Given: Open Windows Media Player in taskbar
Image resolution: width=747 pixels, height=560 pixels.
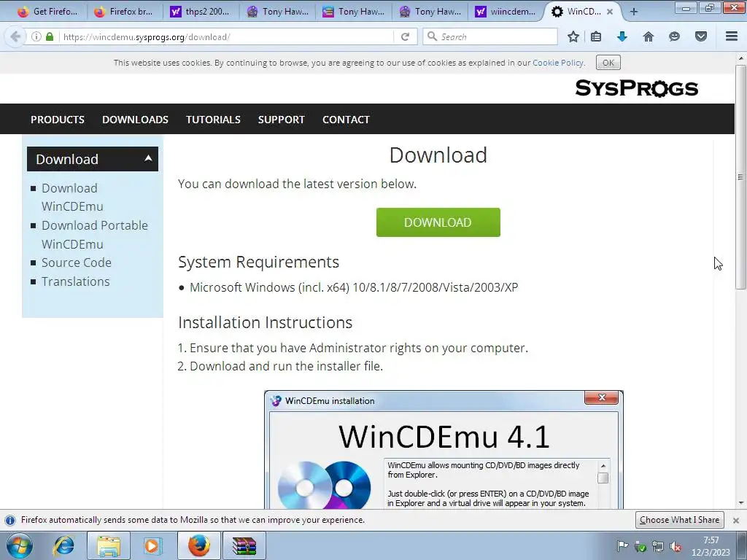Looking at the screenshot, I should [x=153, y=545].
